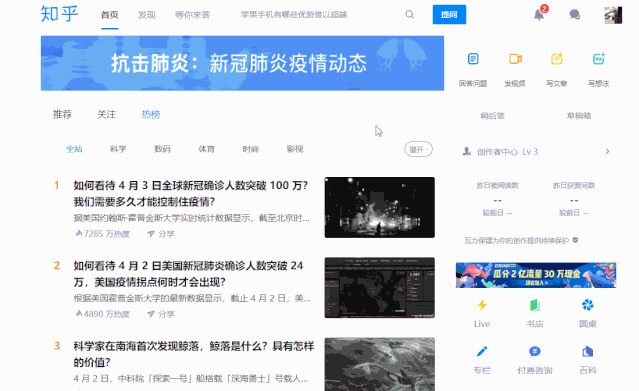
Task: Filter hot list by 体育
Action: [x=207, y=149]
